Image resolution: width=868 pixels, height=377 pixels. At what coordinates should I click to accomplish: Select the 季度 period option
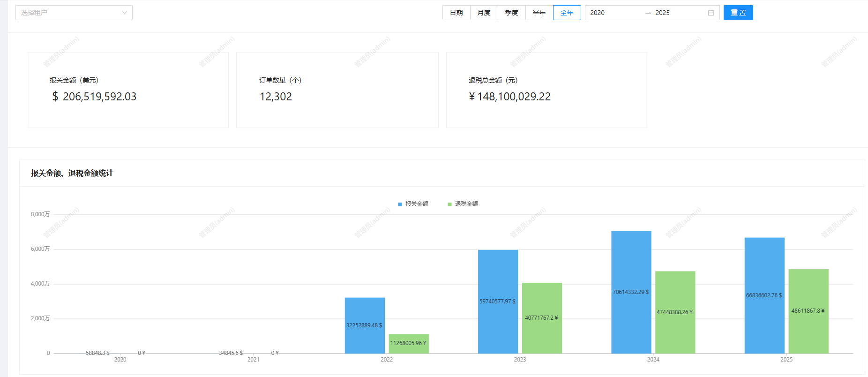pyautogui.click(x=512, y=13)
